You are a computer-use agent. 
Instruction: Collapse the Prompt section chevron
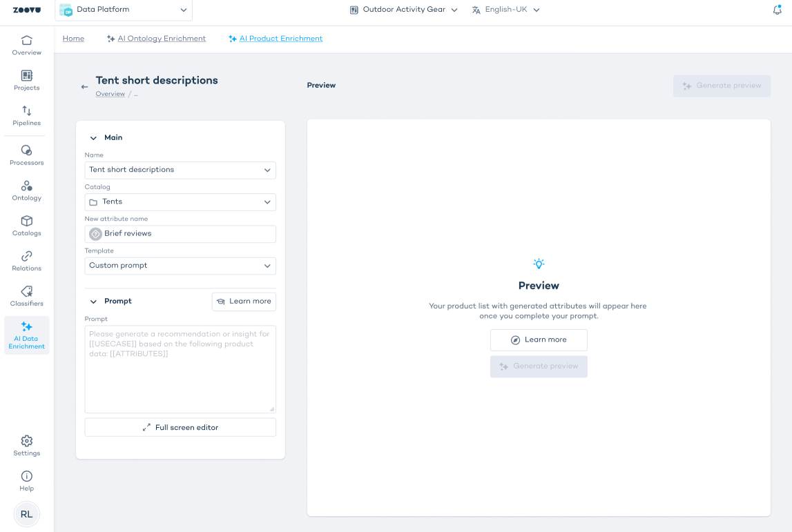(93, 302)
